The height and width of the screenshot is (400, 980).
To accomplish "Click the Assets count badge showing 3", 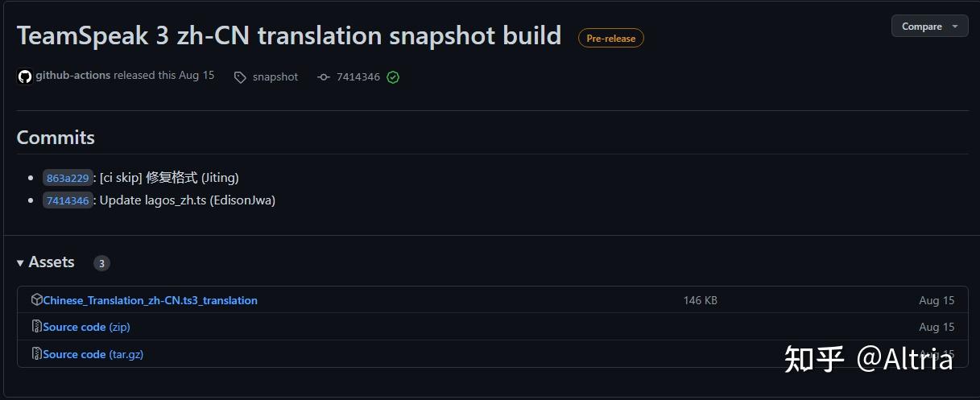I will pyautogui.click(x=101, y=263).
